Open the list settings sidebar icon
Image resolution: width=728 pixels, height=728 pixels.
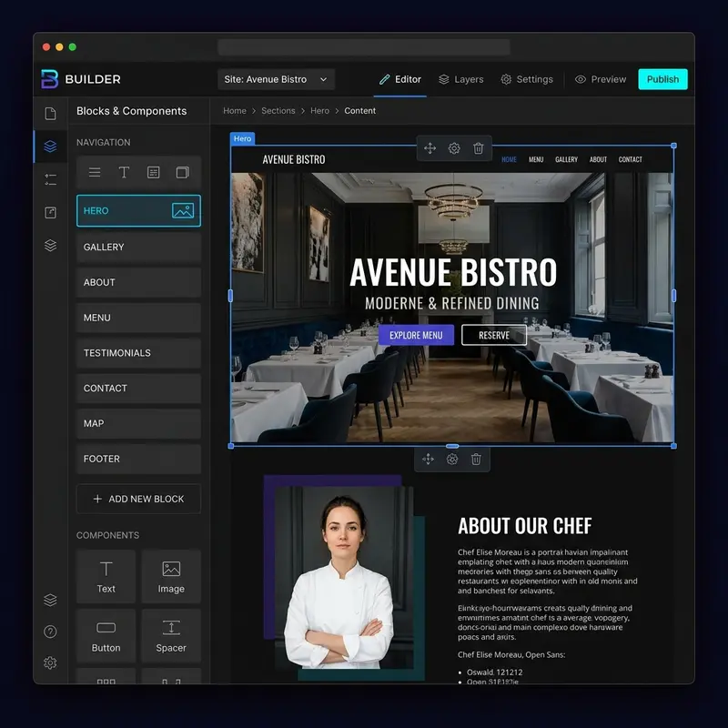click(50, 179)
